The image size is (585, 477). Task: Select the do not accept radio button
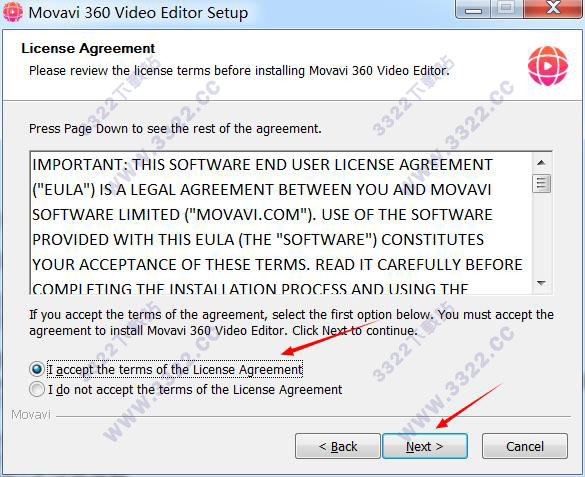point(37,389)
